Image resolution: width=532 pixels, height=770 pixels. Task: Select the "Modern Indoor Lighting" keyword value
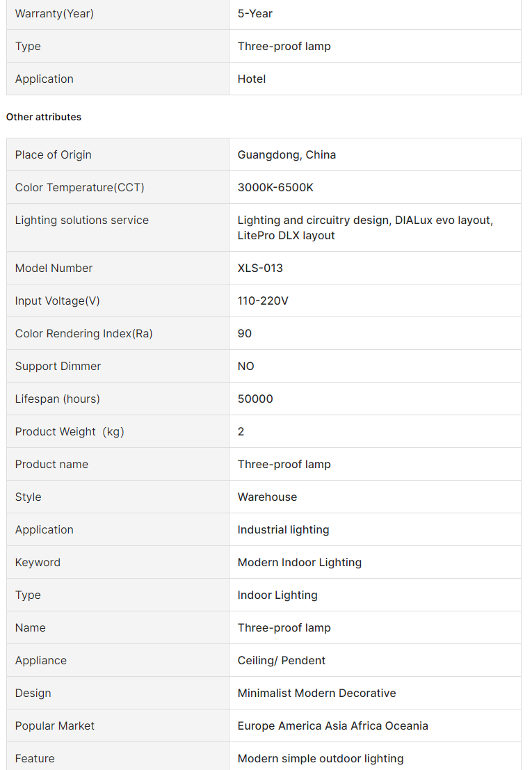pyautogui.click(x=300, y=562)
